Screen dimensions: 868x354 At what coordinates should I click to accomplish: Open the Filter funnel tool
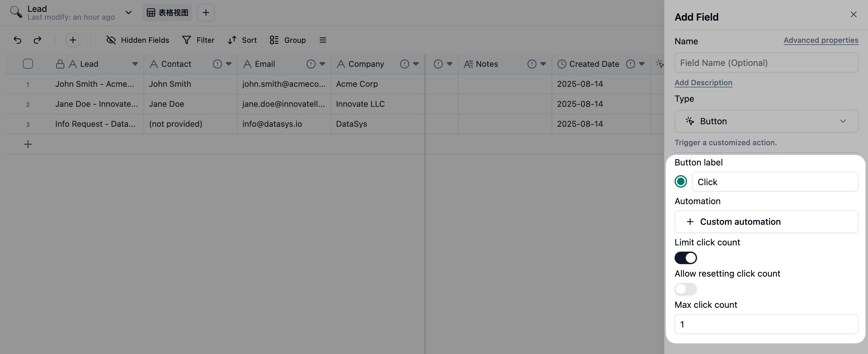(x=186, y=40)
